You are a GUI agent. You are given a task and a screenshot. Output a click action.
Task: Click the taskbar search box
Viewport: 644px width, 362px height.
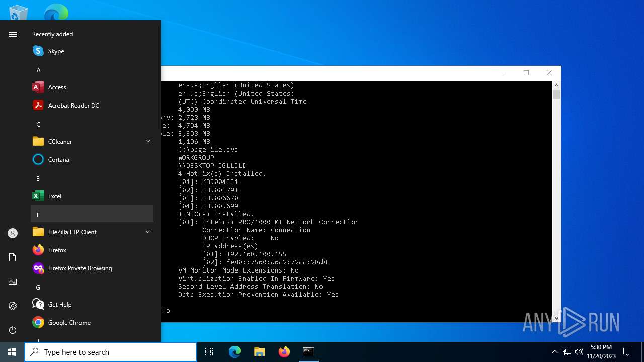point(111,352)
